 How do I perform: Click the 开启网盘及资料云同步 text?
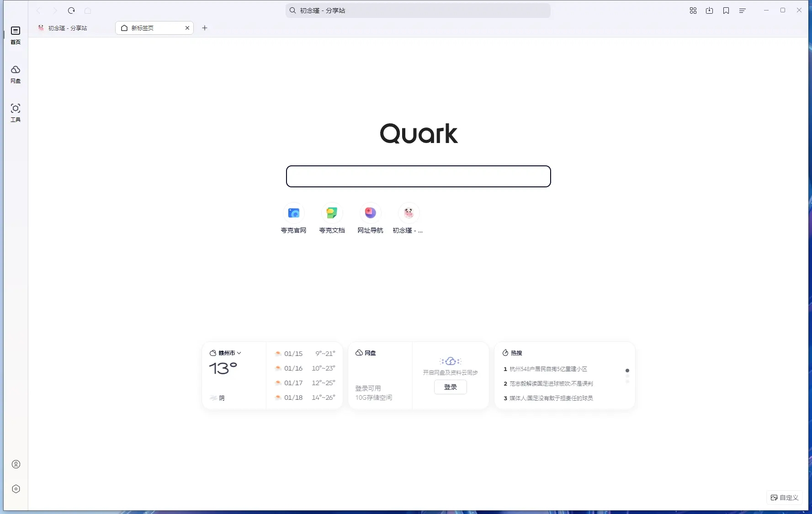[450, 373]
